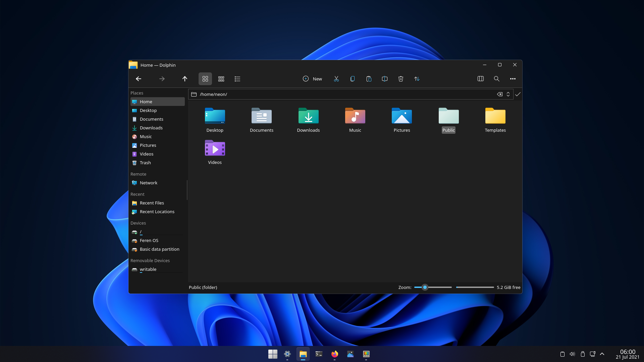Open the writable removable device
Viewport: 644px width, 362px height.
pyautogui.click(x=157, y=269)
